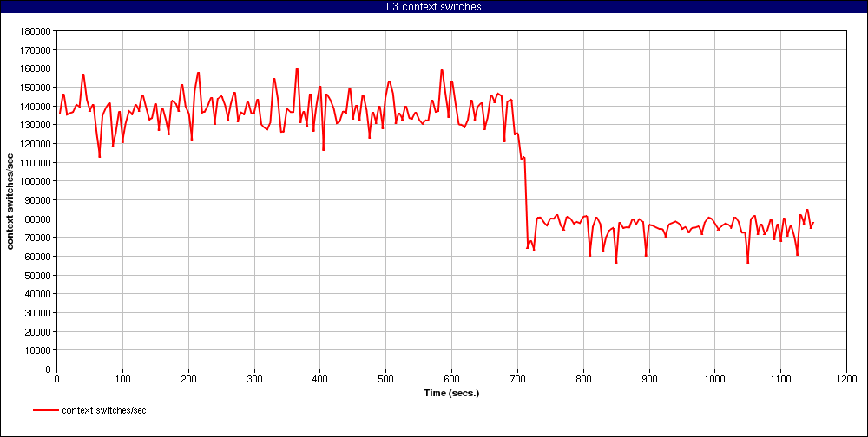The width and height of the screenshot is (868, 437).
Task: Click the y-axis label 170000
Action: 35,49
